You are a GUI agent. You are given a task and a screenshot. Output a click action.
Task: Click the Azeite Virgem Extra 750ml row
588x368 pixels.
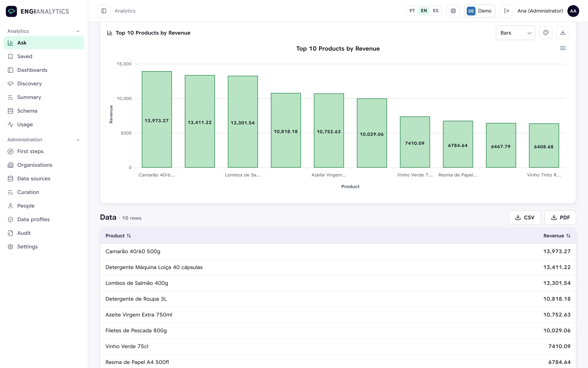pyautogui.click(x=338, y=315)
